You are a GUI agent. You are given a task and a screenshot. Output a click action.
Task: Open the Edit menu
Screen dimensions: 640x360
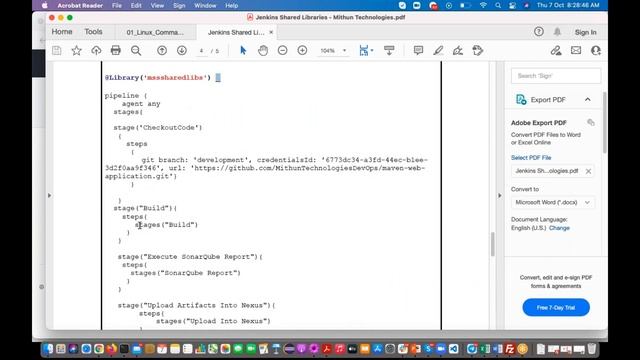point(136,5)
